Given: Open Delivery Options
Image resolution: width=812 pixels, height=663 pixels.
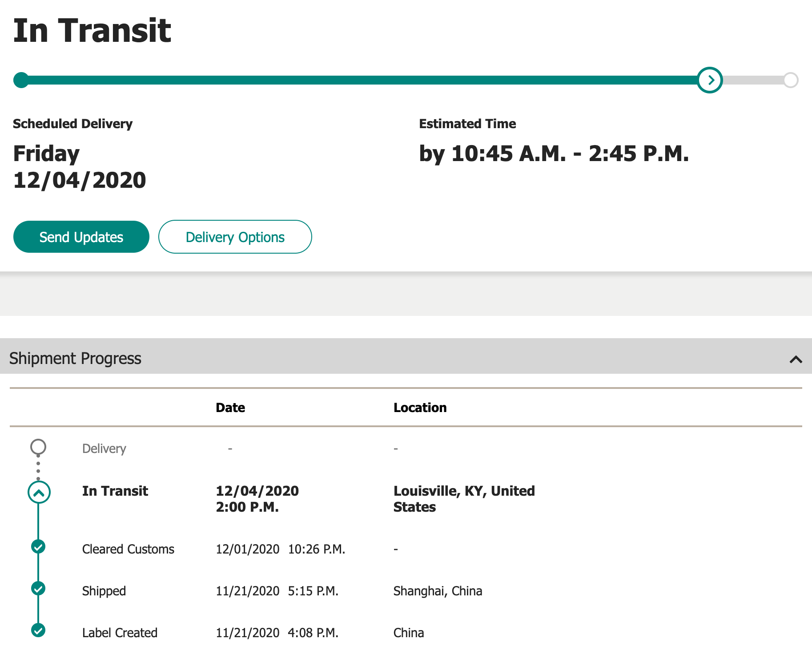Looking at the screenshot, I should click(235, 237).
